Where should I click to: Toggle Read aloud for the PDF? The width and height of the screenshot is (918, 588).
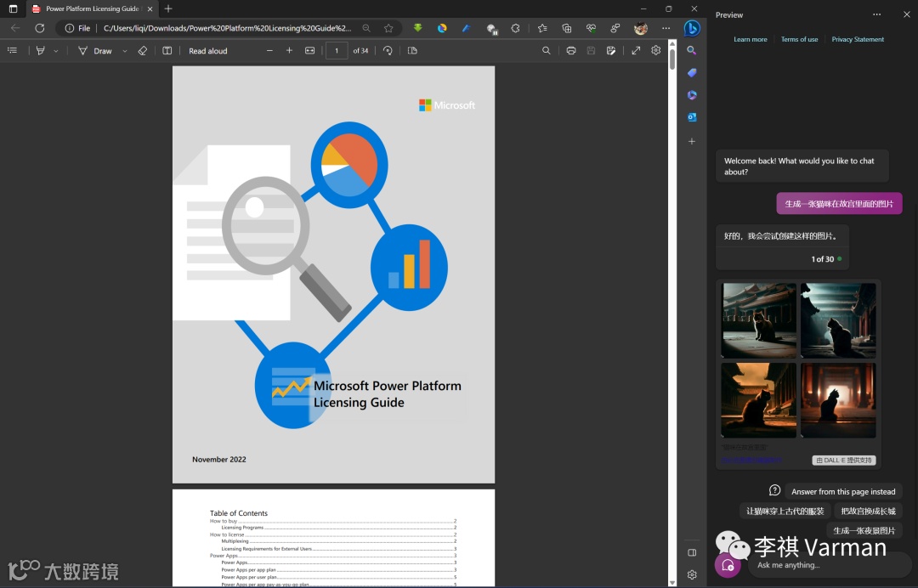[207, 51]
